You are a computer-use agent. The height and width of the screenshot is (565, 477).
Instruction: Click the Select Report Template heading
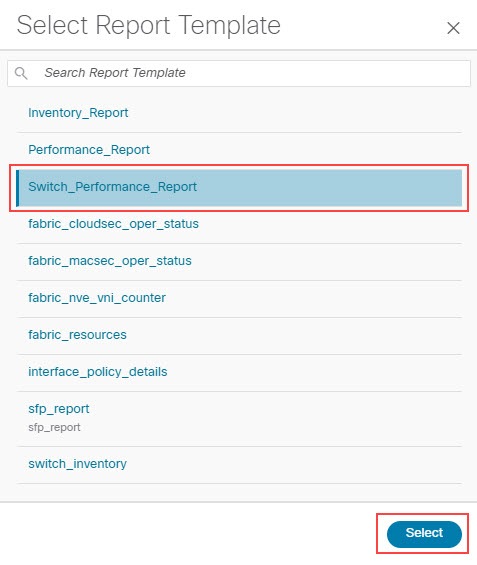point(148,25)
